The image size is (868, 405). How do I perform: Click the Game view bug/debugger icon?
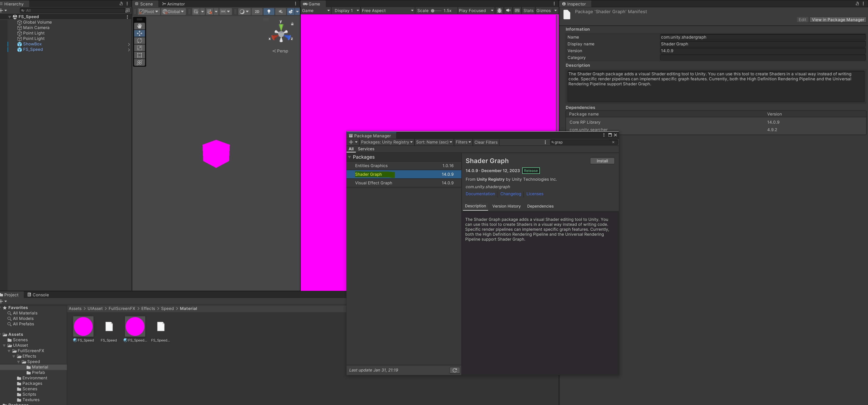[499, 11]
